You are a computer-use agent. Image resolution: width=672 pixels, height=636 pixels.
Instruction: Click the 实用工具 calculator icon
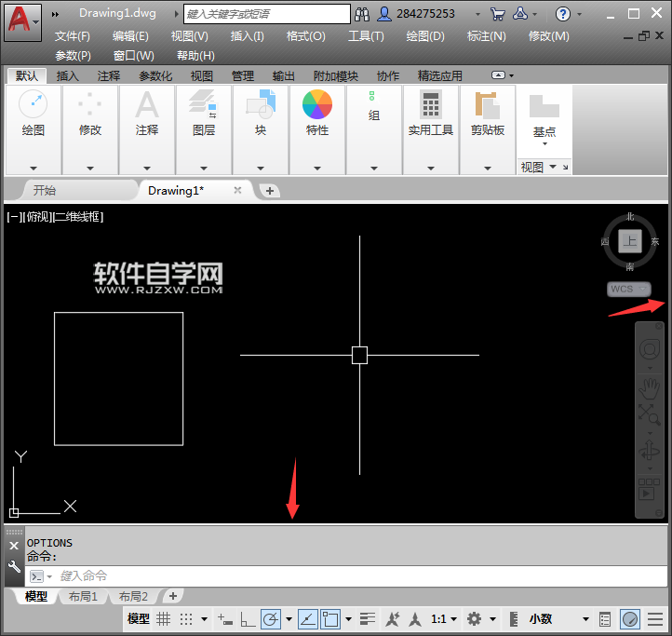pyautogui.click(x=430, y=104)
